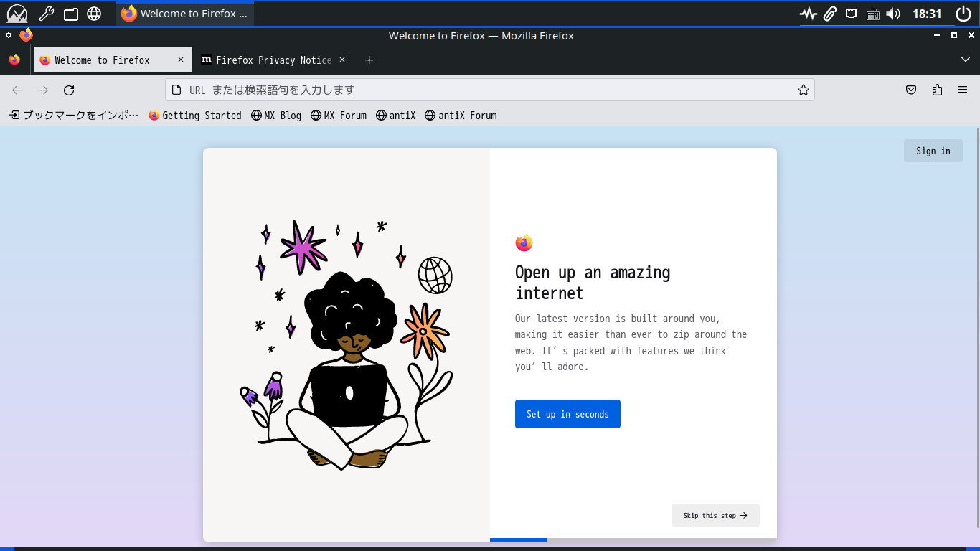
Task: Click Skip this step button
Action: click(715, 515)
